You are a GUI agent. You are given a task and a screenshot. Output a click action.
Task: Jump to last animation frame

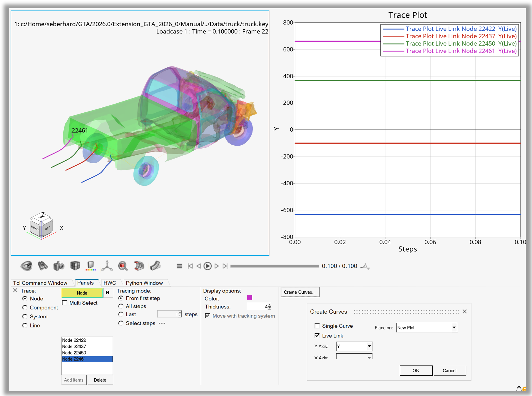pos(225,266)
